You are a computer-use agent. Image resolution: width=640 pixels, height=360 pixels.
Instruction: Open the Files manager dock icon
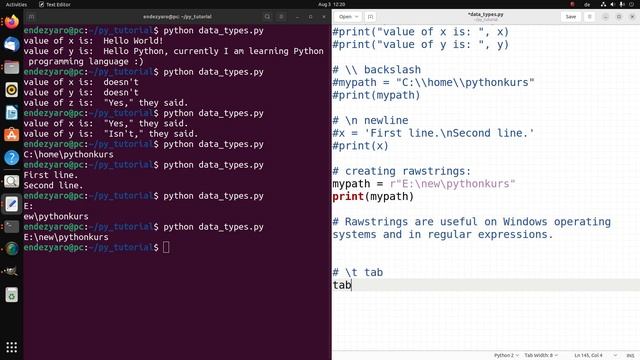point(11,67)
